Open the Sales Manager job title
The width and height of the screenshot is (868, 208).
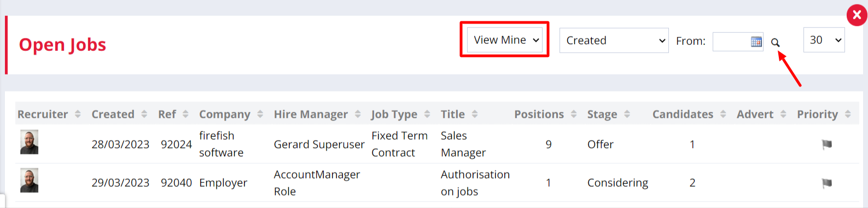click(x=463, y=144)
